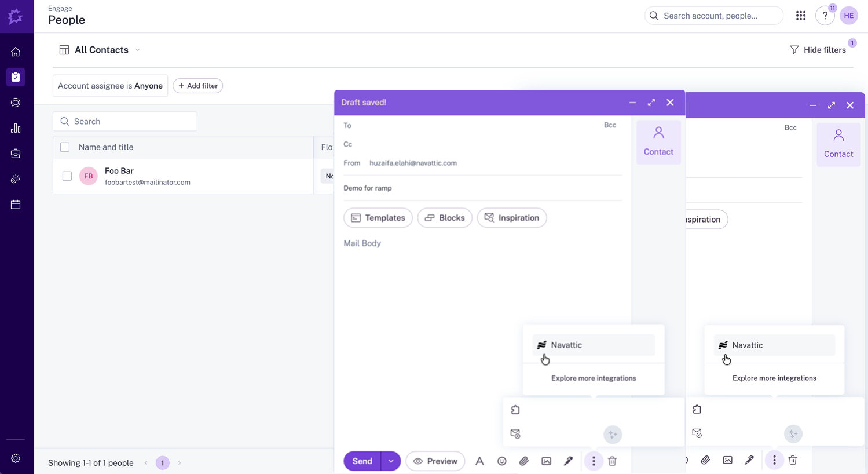This screenshot has width=868, height=474.
Task: Click the Search account, people field
Action: [x=713, y=16]
